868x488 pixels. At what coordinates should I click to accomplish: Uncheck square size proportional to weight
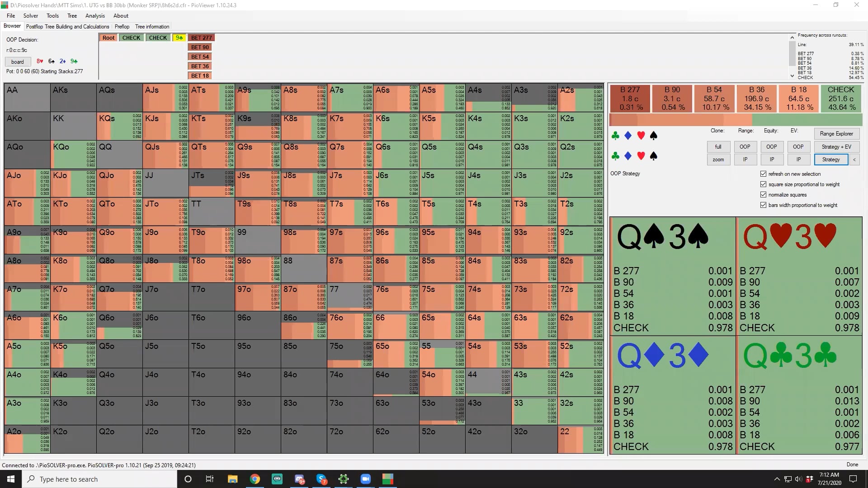tap(764, 184)
